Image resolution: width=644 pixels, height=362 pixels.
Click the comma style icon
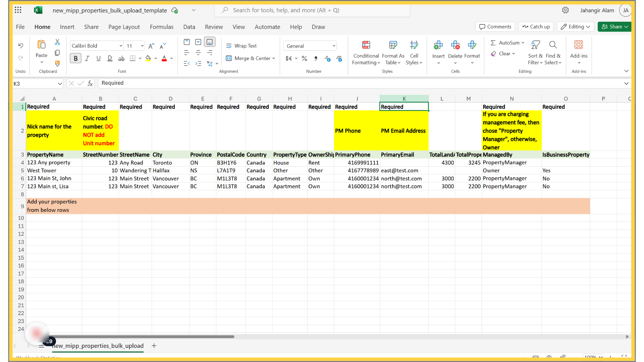[316, 58]
